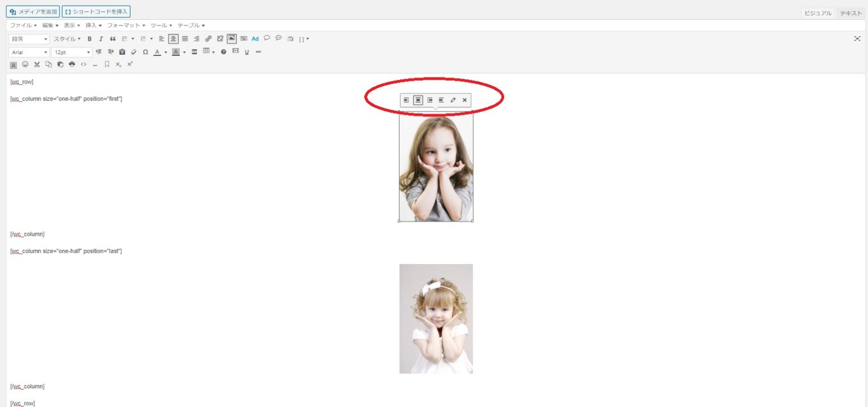The width and height of the screenshot is (868, 407).
Task: Edit the selected image with pencil icon
Action: coord(453,100)
